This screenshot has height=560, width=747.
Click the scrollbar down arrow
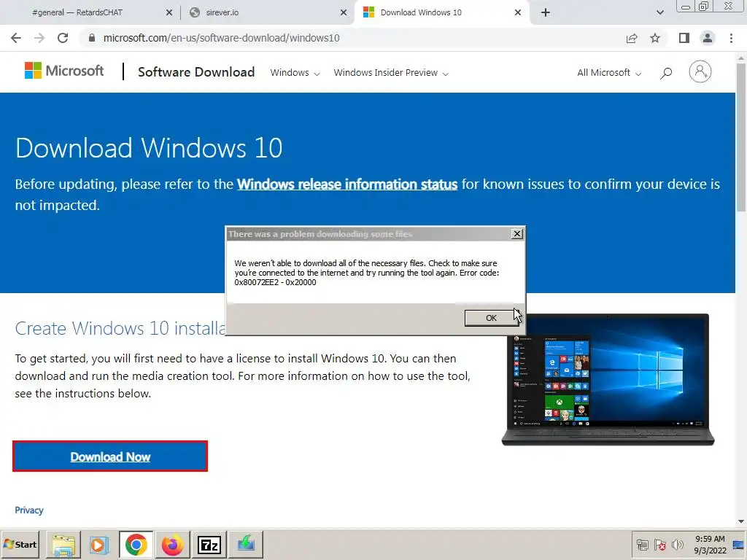(741, 521)
